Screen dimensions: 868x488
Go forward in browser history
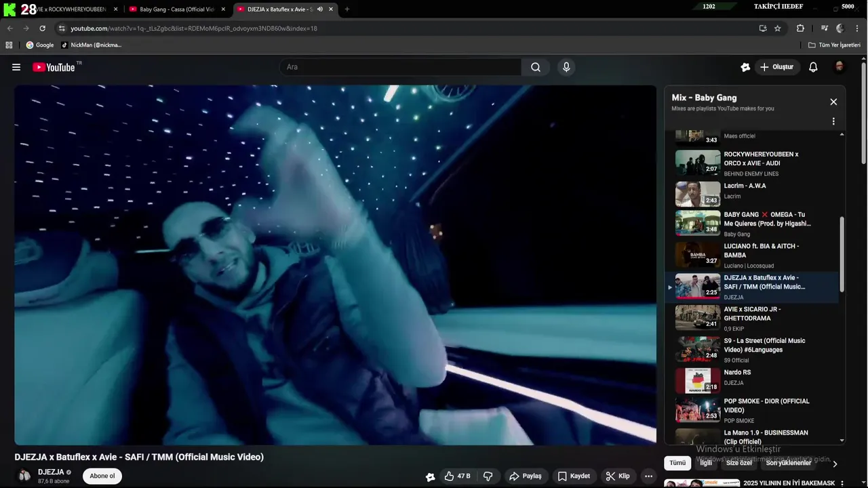pyautogui.click(x=26, y=28)
